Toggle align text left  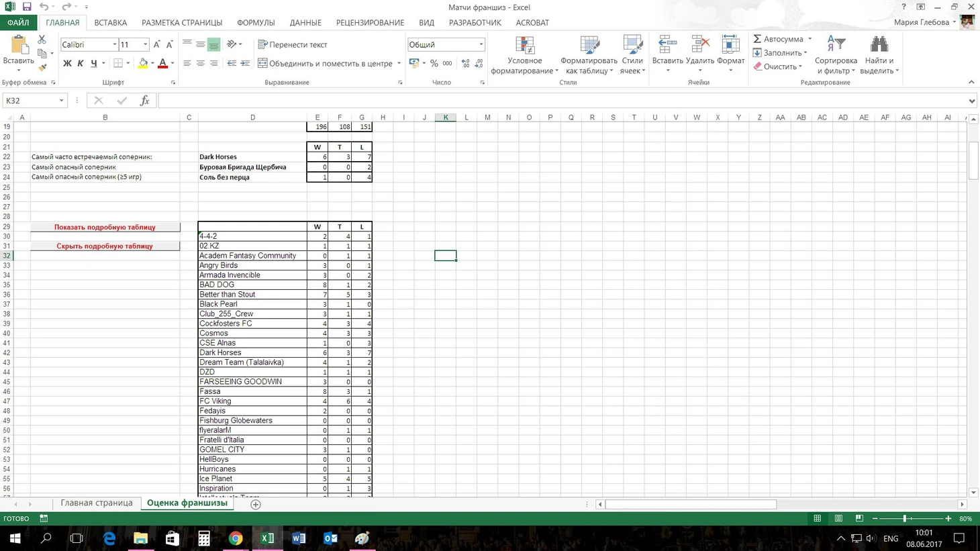[x=187, y=63]
